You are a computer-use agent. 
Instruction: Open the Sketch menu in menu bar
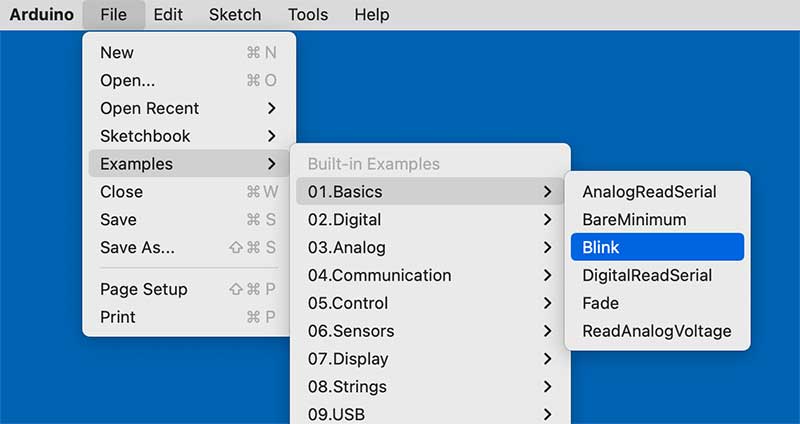click(x=235, y=14)
